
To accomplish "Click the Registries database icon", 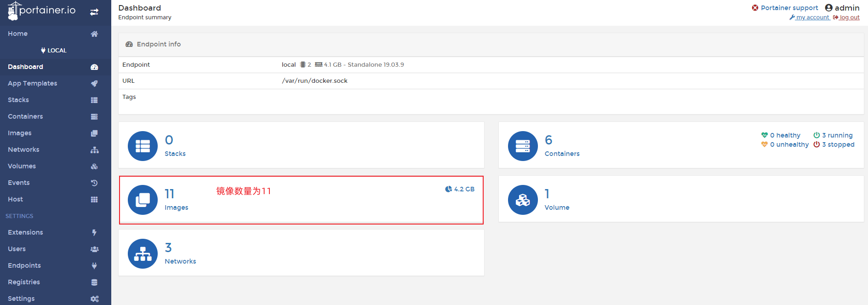I will (94, 282).
